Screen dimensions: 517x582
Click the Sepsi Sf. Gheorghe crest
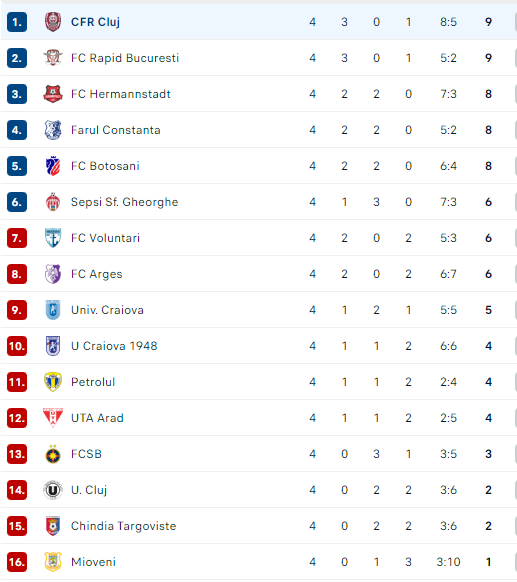click(x=53, y=202)
